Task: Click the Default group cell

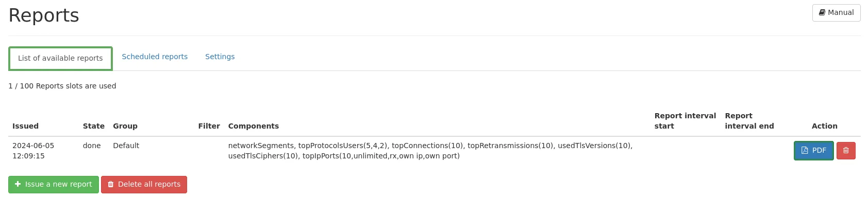Action: tap(126, 146)
